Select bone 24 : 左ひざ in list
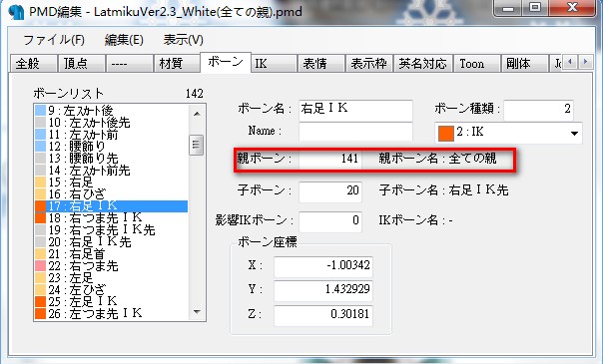603x364 pixels. tap(112, 289)
